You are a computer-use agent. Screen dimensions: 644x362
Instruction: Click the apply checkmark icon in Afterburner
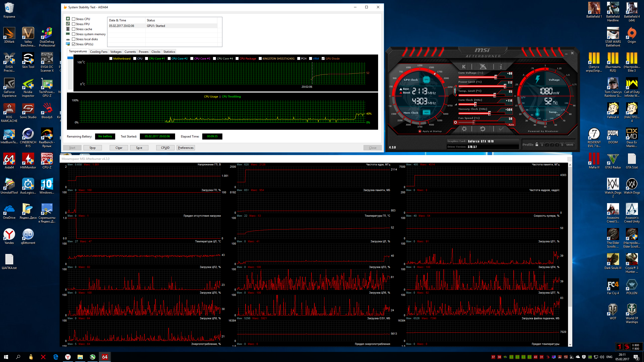(x=501, y=129)
